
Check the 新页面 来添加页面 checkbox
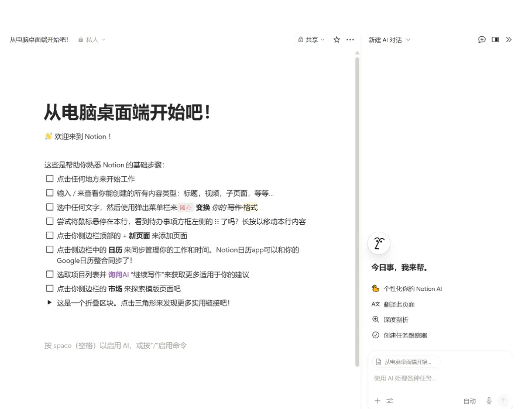pos(50,235)
